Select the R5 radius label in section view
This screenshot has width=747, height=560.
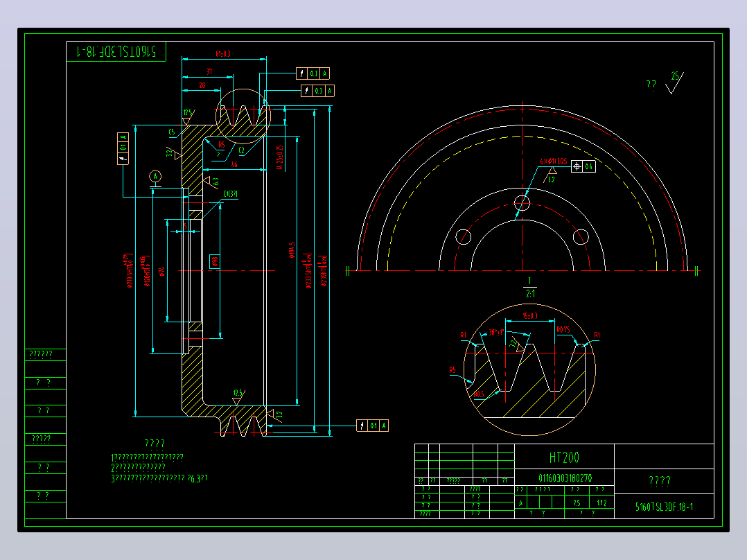point(221,144)
